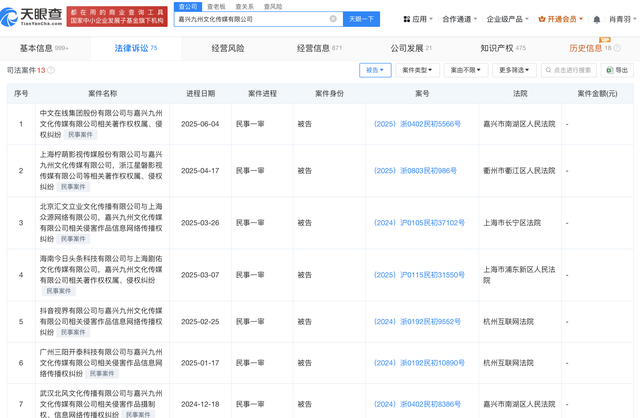
Task: Click the 案件金额(元) column header
Action: 597,93
